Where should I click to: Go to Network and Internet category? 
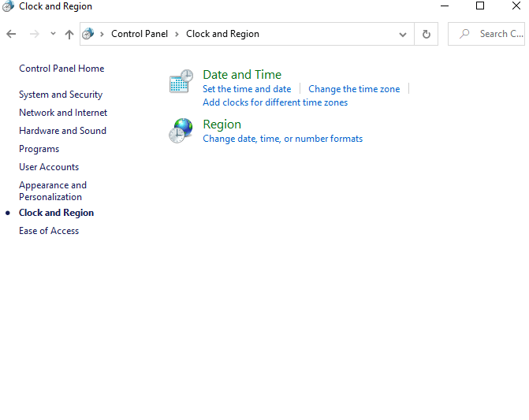pos(63,113)
